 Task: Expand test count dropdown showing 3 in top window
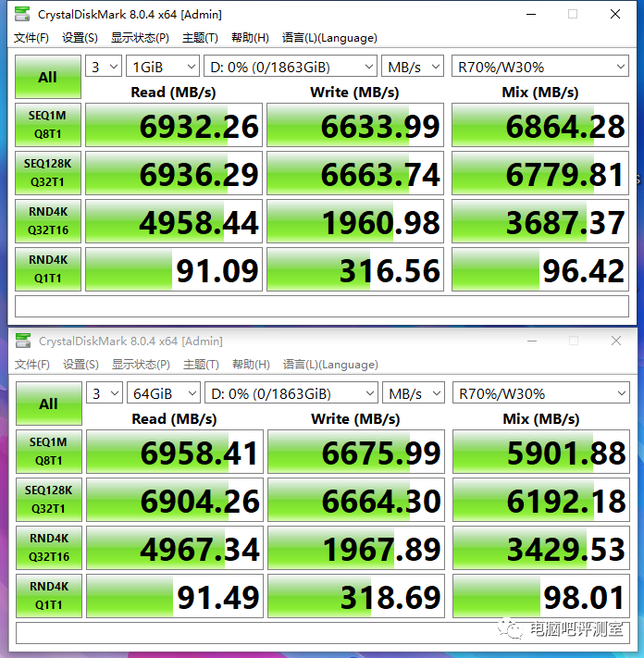tap(104, 67)
